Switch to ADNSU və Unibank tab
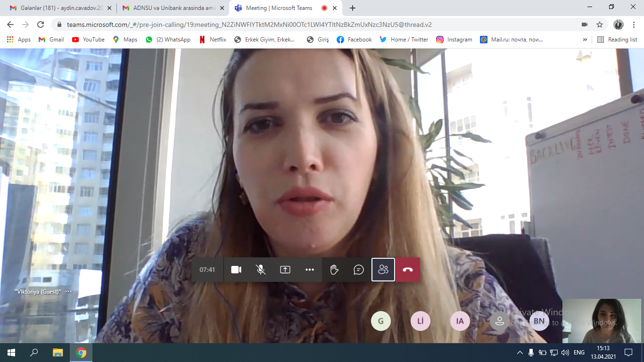This screenshot has height=362, width=644. coord(172,8)
